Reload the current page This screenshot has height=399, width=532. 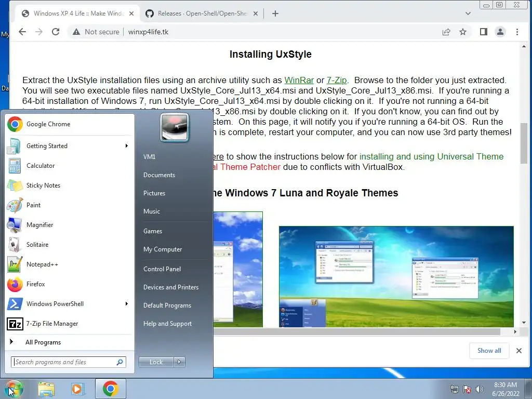pos(56,32)
